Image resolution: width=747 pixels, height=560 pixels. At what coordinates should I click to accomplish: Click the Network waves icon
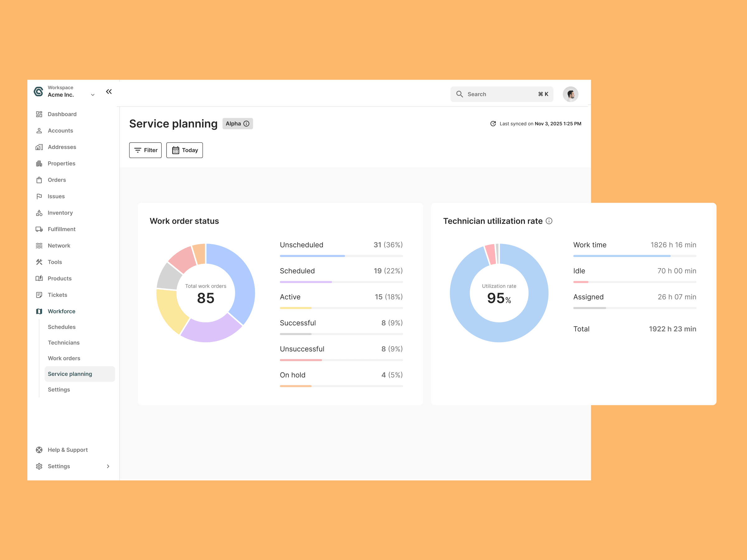(39, 245)
